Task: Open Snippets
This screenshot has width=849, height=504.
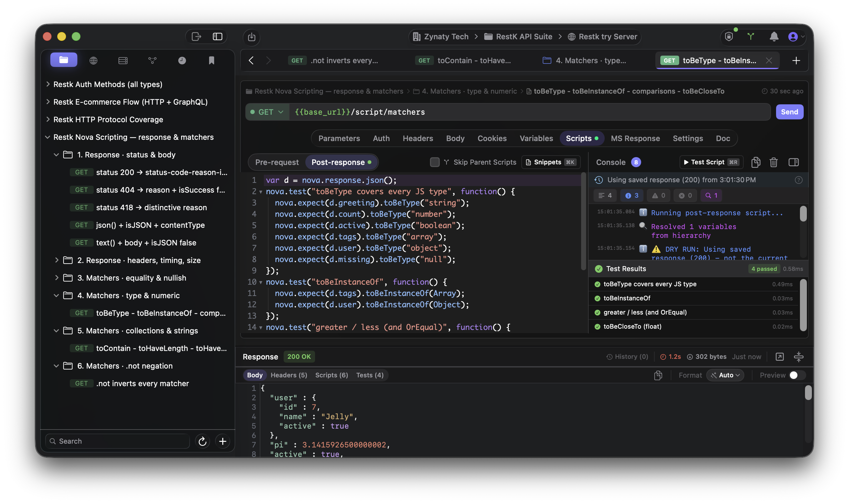Action: pyautogui.click(x=551, y=162)
